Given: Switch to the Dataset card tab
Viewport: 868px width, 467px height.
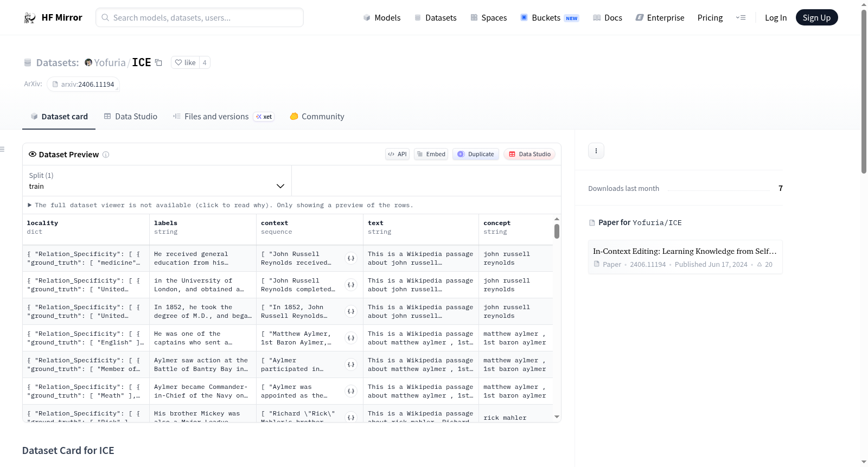Looking at the screenshot, I should (59, 117).
